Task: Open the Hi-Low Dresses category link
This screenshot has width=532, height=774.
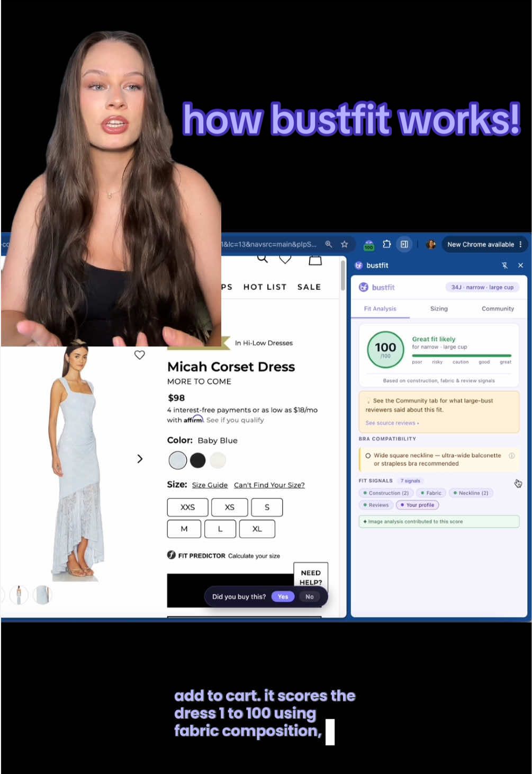Action: (x=264, y=343)
